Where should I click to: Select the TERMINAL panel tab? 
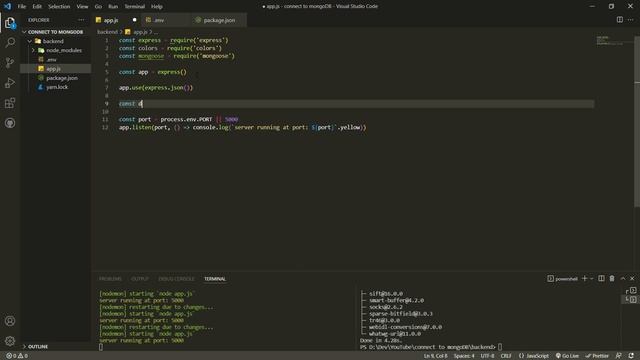pos(215,279)
